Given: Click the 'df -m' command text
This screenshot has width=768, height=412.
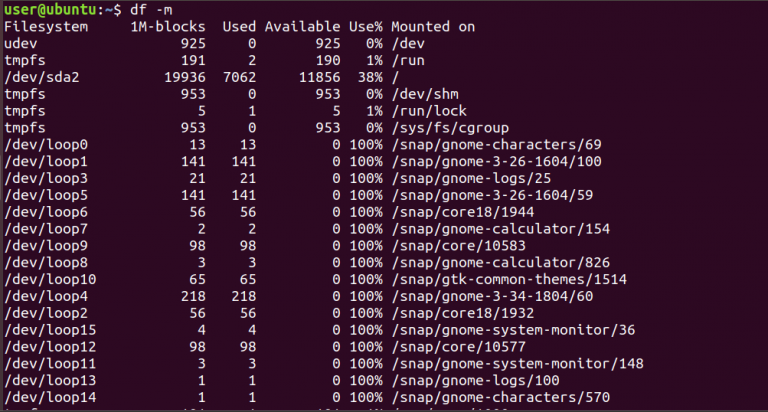Looking at the screenshot, I should click(x=151, y=10).
